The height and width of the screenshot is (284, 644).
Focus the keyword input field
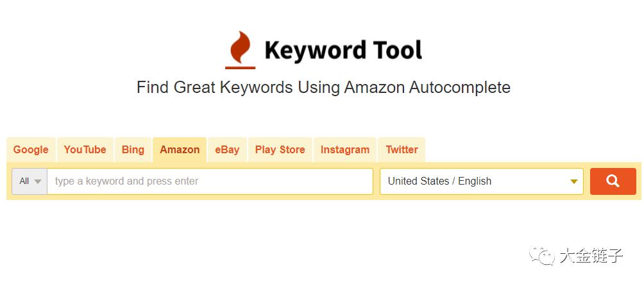click(210, 181)
